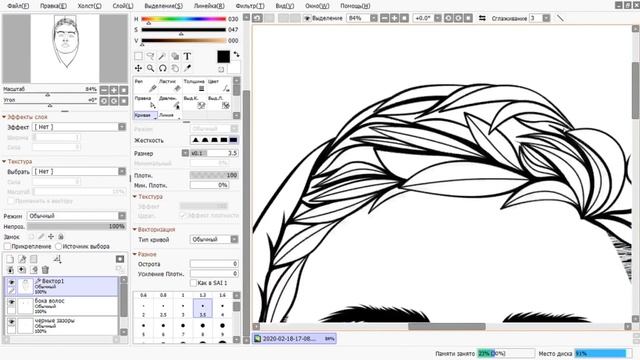640x360 pixels.
Task: Enable the Прикрепление checkbox
Action: pyautogui.click(x=7, y=247)
